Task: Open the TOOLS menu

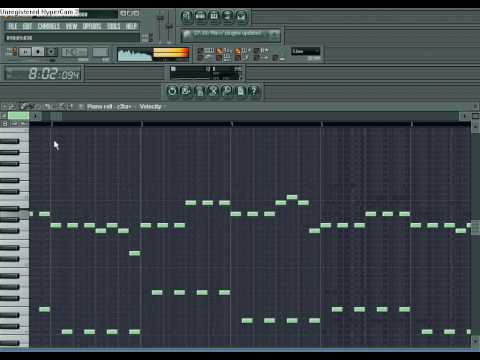Action: tap(114, 26)
